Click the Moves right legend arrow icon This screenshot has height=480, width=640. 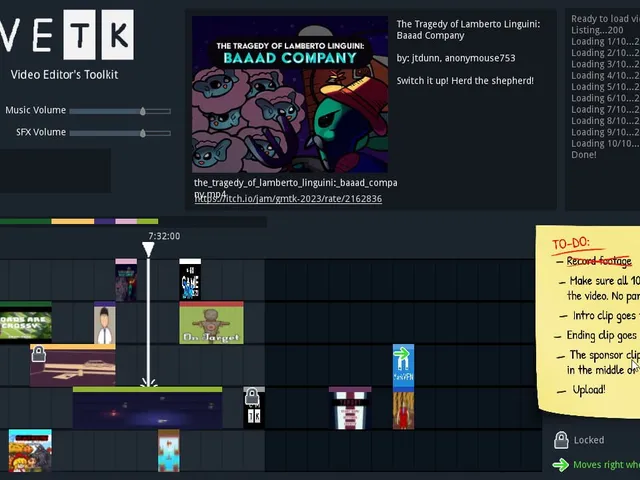(560, 464)
